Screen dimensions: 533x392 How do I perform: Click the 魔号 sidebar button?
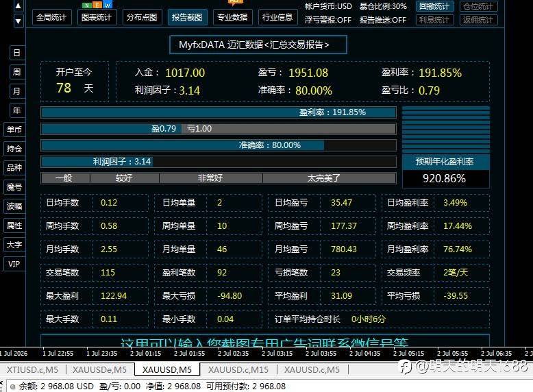pos(14,187)
